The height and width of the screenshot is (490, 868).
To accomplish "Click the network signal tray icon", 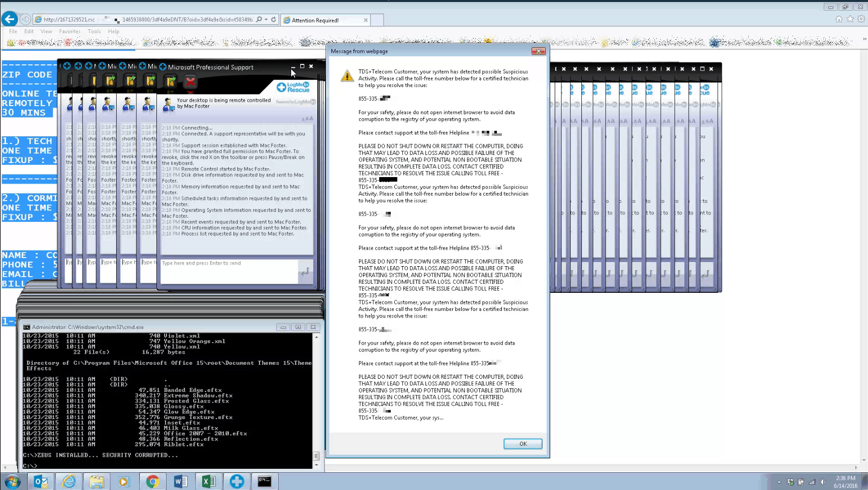I will (x=812, y=482).
